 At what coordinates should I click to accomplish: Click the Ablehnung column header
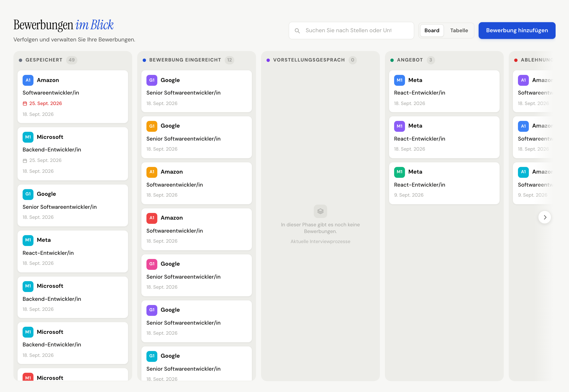point(537,60)
